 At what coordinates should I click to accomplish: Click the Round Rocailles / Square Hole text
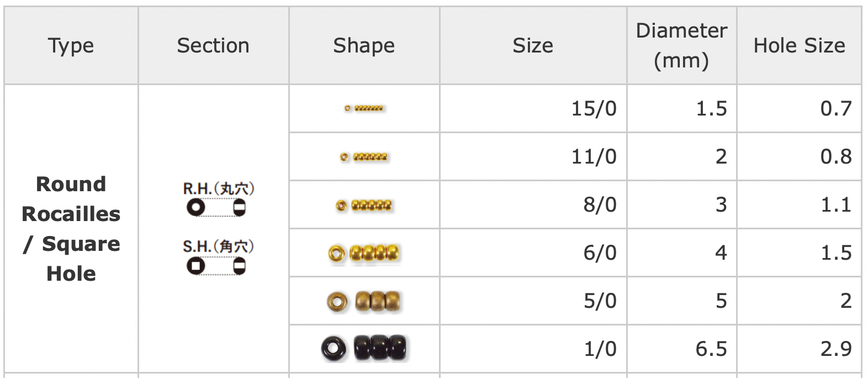(71, 229)
